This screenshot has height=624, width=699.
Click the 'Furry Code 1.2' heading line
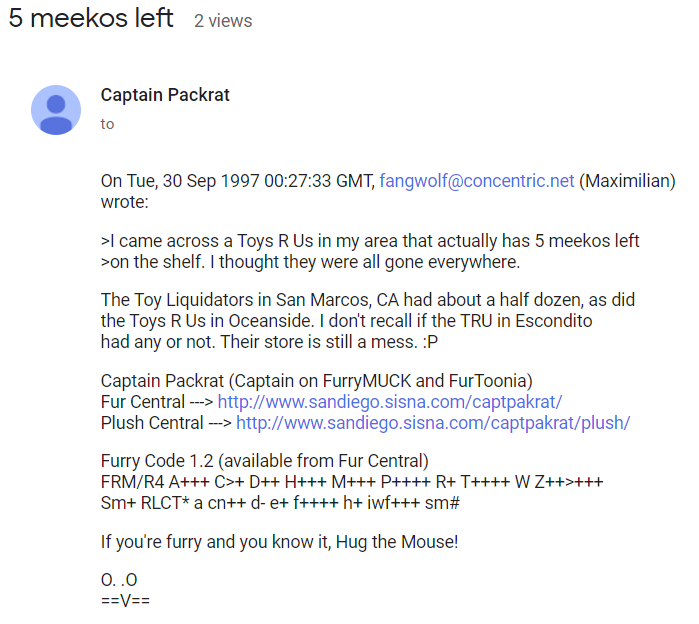tap(264, 461)
